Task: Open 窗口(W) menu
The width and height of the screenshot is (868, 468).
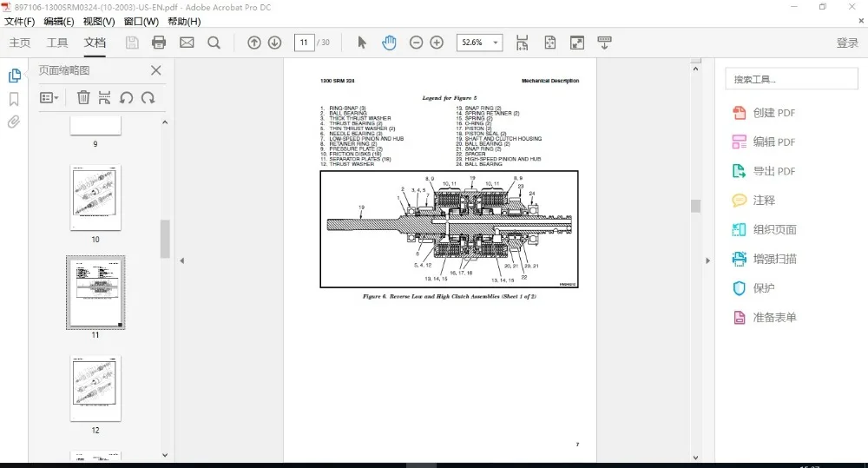Action: point(141,22)
